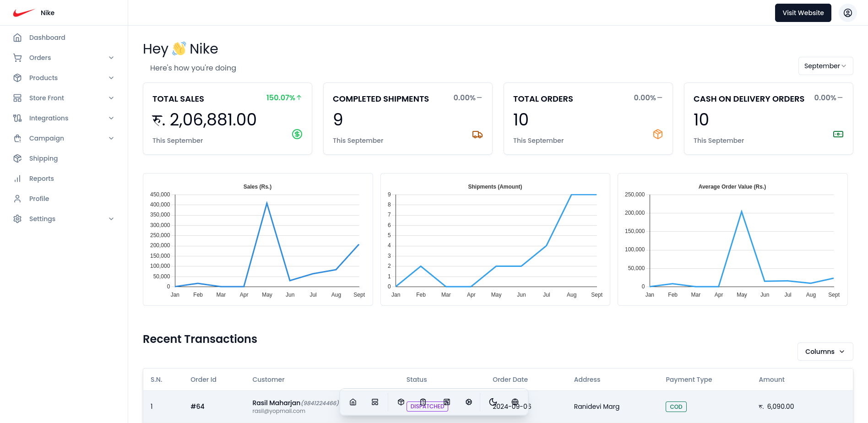The width and height of the screenshot is (868, 423).
Task: Go to Dashboard in sidebar
Action: click(47, 38)
